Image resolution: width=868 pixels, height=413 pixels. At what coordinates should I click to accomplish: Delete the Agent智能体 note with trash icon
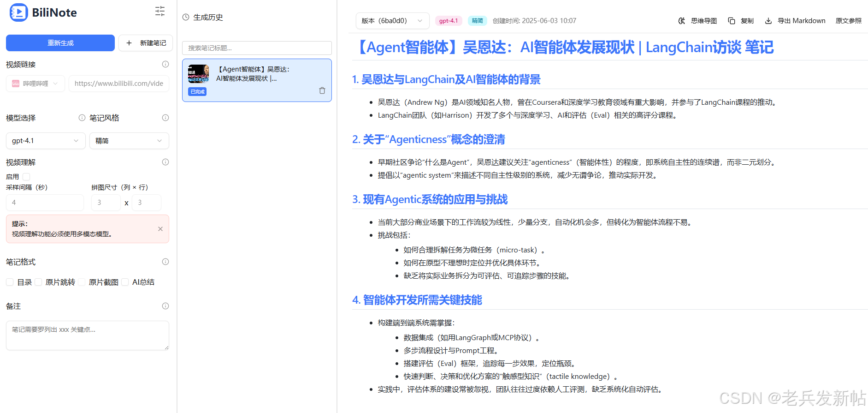click(322, 90)
